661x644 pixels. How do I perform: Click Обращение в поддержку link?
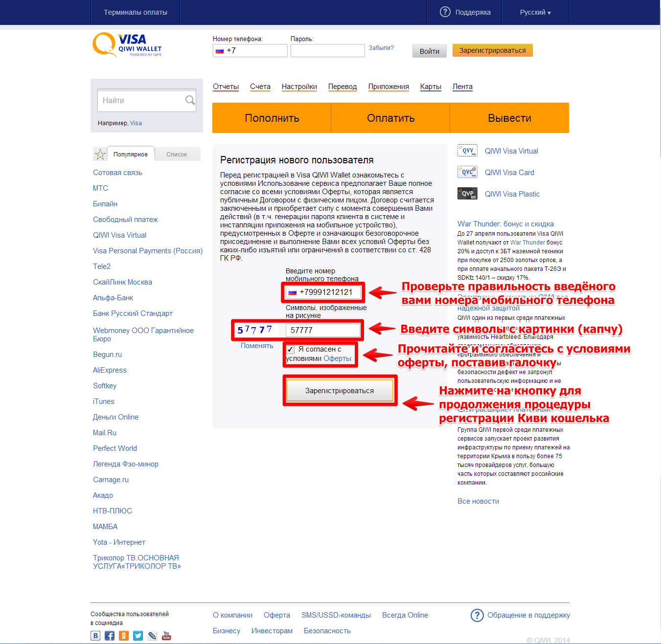tap(528, 615)
